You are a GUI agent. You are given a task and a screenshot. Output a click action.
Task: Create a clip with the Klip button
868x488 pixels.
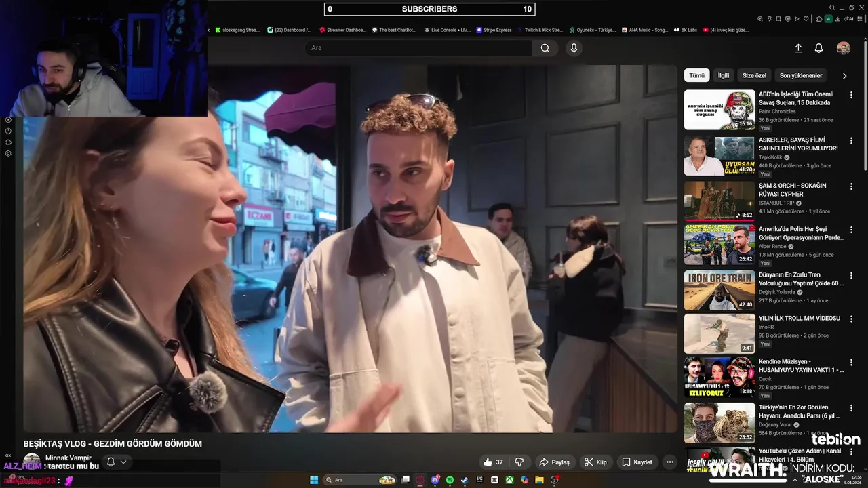click(596, 462)
